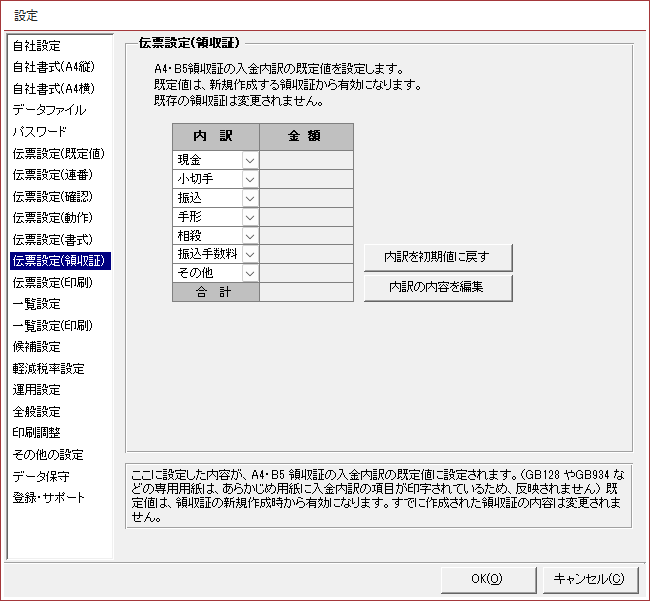Click the 金額 field for 小切手
The image size is (650, 601).
tap(306, 179)
